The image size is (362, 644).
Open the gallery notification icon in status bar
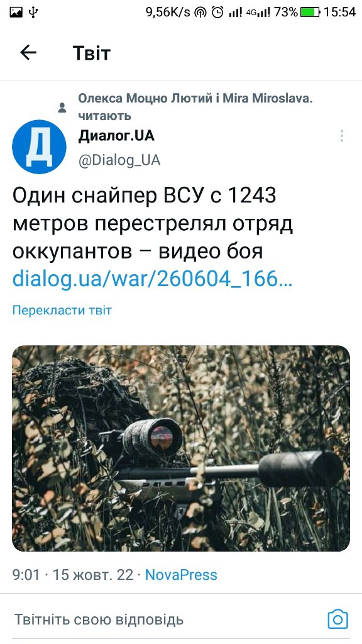[16, 13]
